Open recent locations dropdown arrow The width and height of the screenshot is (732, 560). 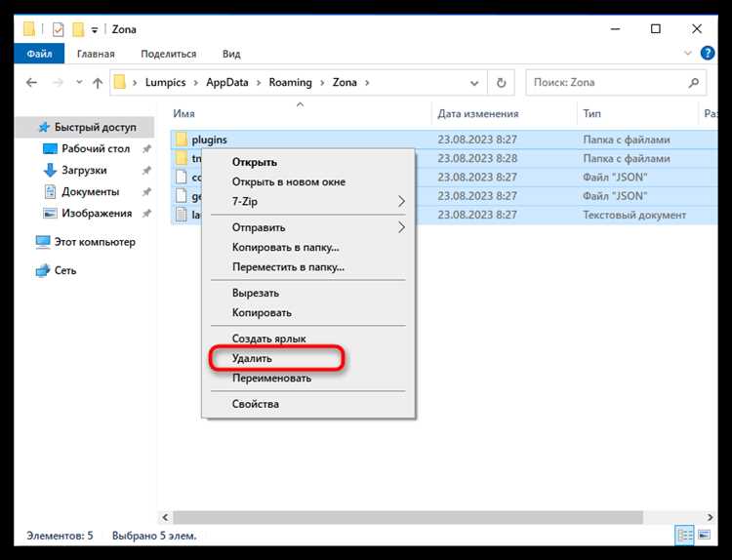(x=79, y=83)
